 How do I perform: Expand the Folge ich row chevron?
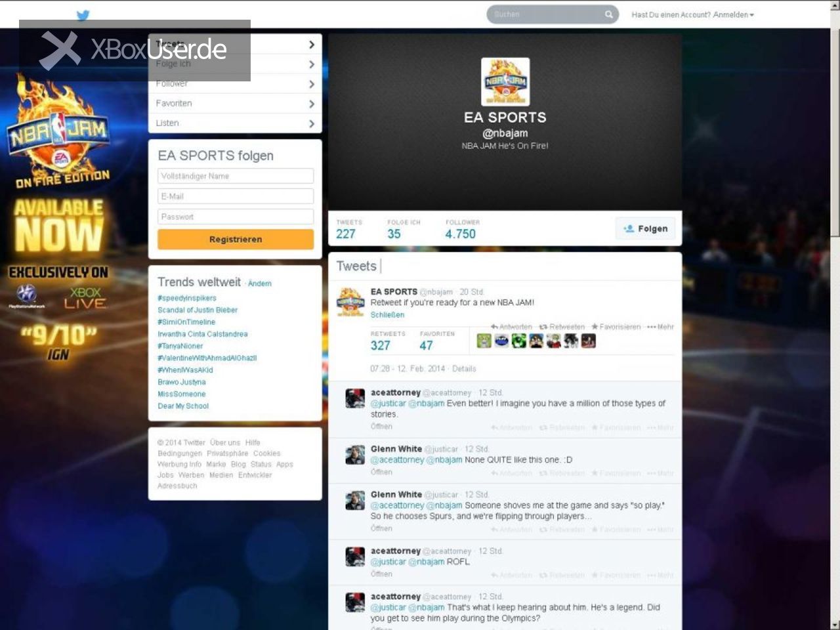coord(311,64)
